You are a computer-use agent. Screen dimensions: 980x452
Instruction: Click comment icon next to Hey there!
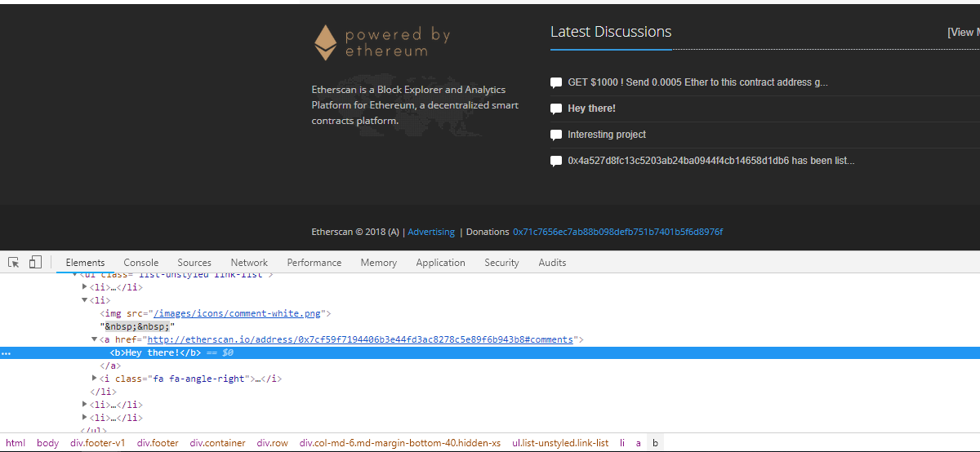[x=556, y=109]
